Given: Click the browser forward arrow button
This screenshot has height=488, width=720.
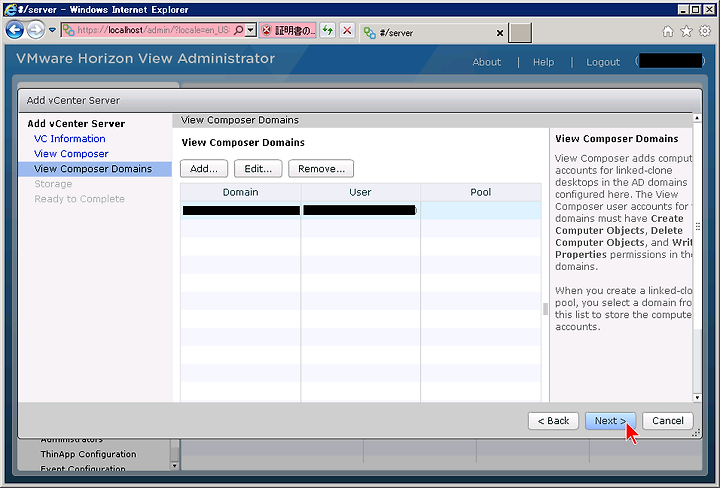Looking at the screenshot, I should (x=35, y=30).
